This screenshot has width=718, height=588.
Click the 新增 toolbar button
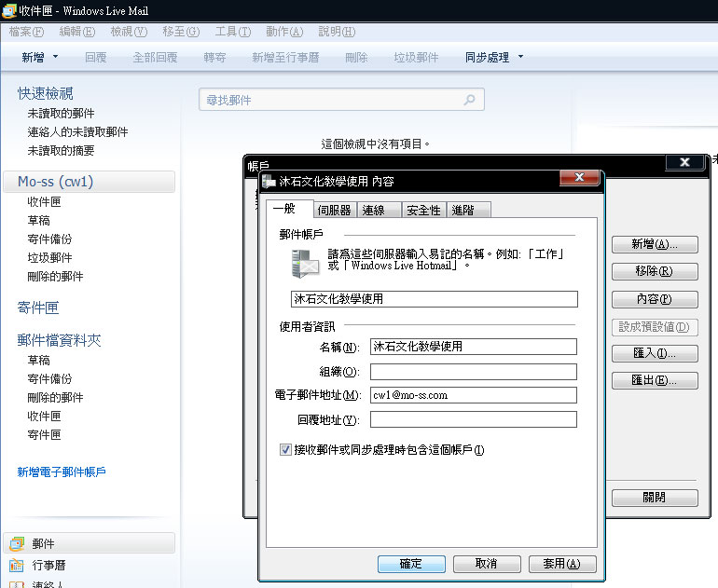(33, 57)
